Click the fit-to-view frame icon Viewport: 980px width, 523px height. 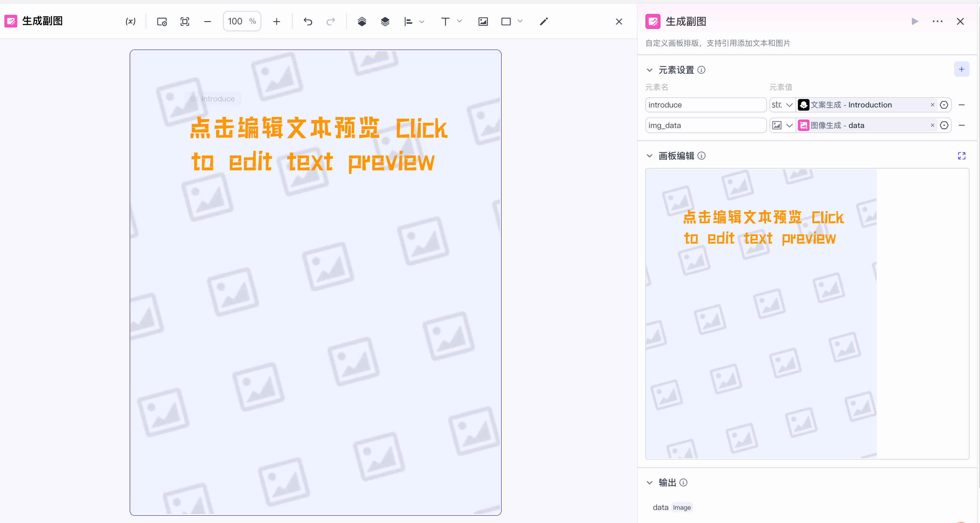185,22
